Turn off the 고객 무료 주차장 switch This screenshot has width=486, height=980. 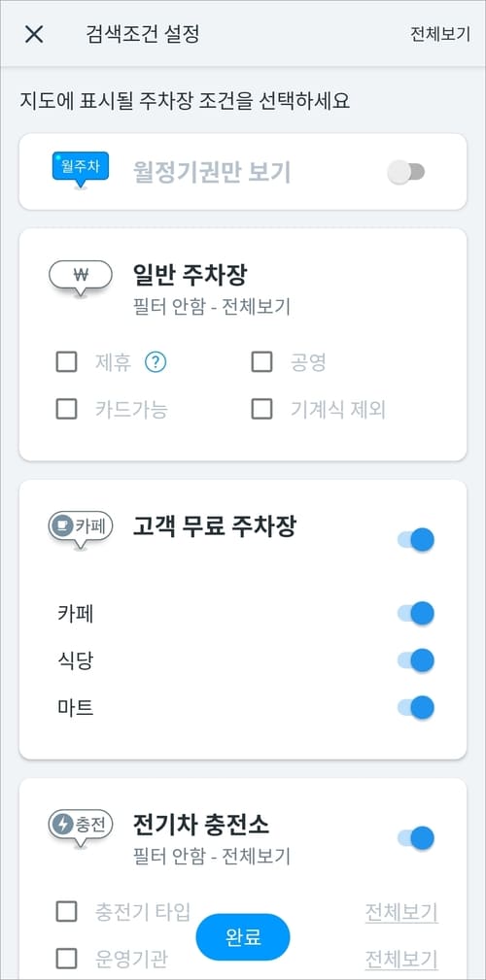[x=415, y=539]
